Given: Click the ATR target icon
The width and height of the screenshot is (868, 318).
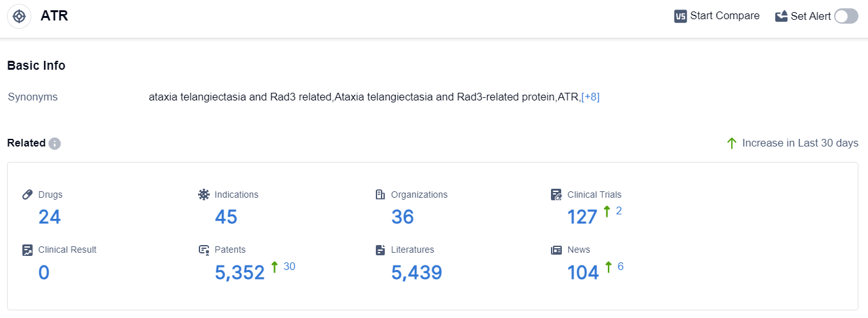Looking at the screenshot, I should (x=19, y=16).
